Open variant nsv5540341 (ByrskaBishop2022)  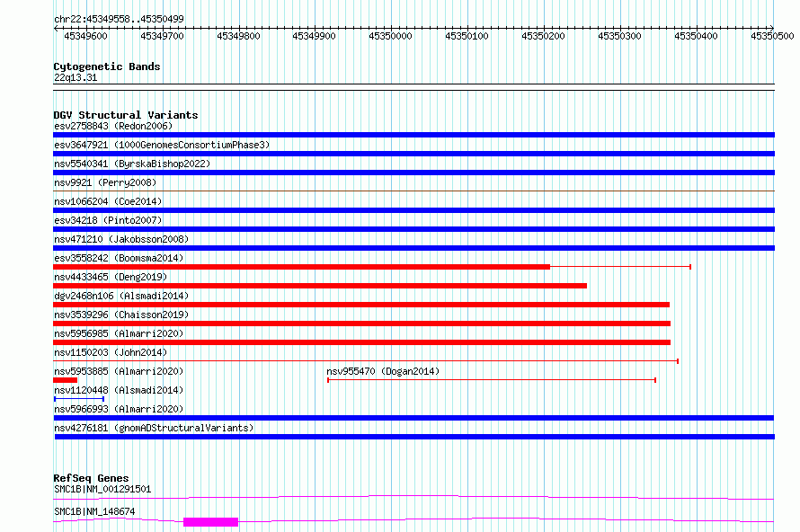click(132, 164)
